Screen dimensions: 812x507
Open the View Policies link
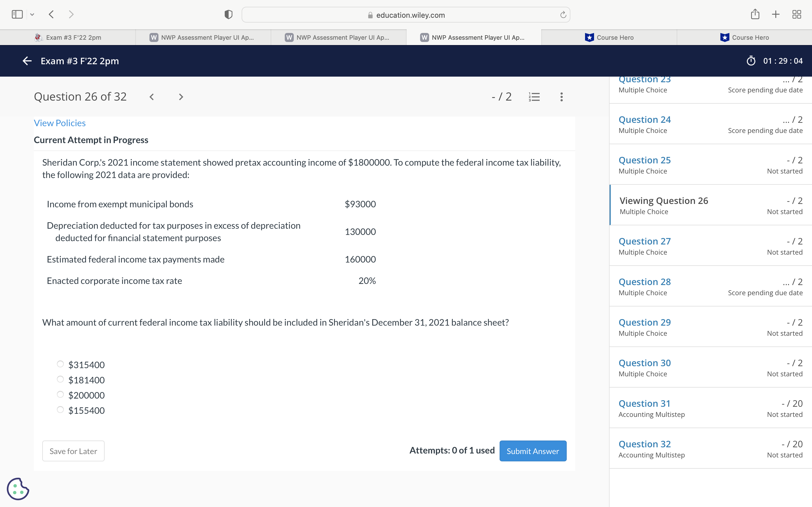click(x=60, y=123)
